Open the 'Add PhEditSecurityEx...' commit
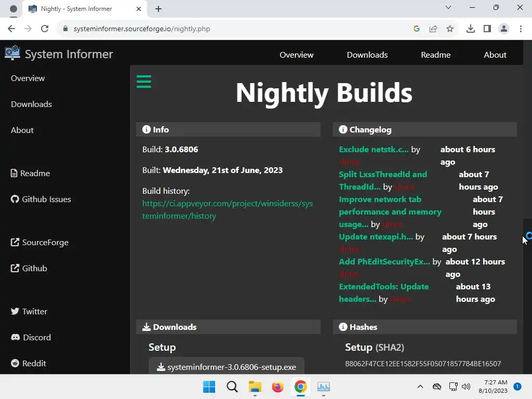The height and width of the screenshot is (399, 532). pos(384,262)
